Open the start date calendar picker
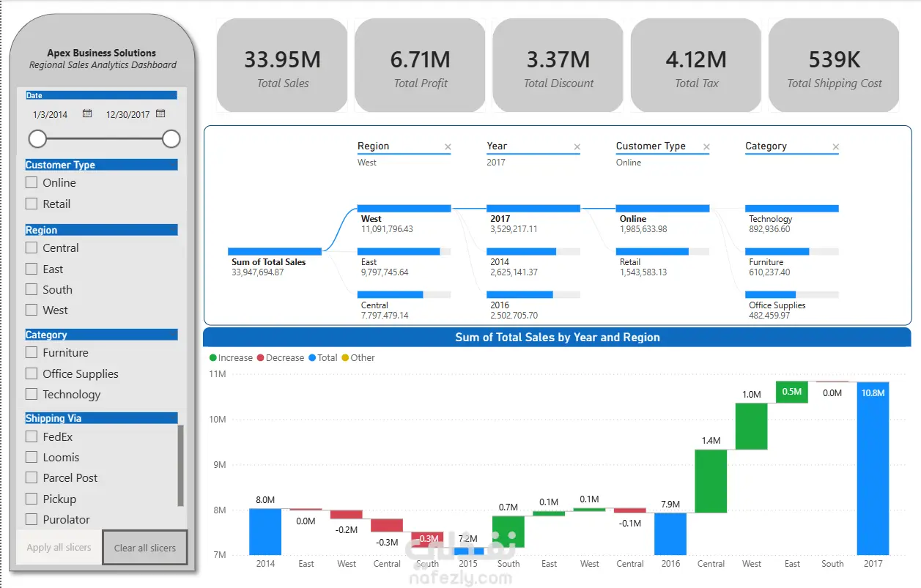921x588 pixels. pyautogui.click(x=87, y=113)
